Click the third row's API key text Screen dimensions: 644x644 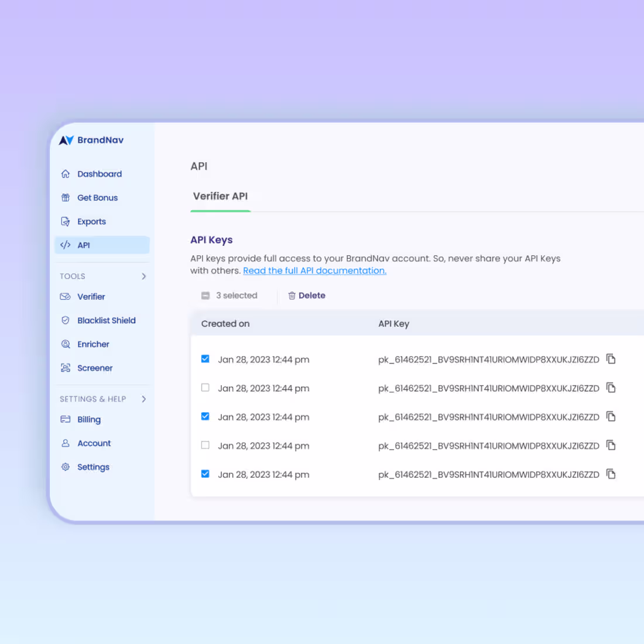tap(489, 417)
